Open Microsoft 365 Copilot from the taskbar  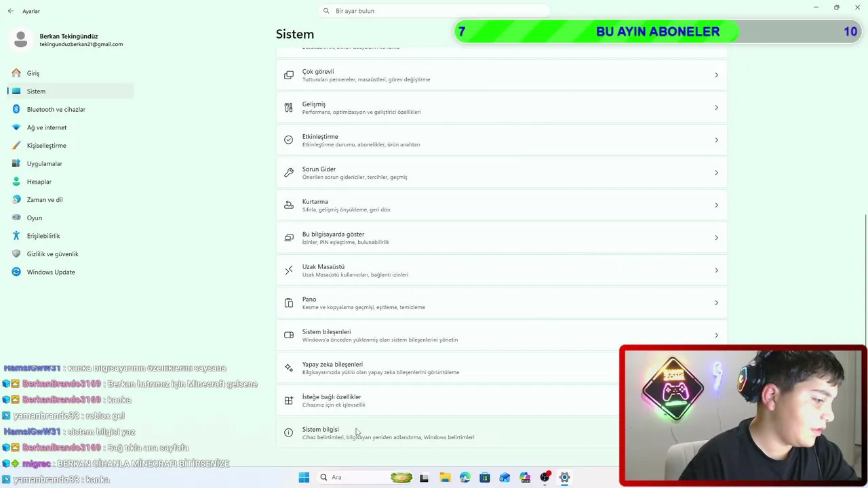click(525, 477)
